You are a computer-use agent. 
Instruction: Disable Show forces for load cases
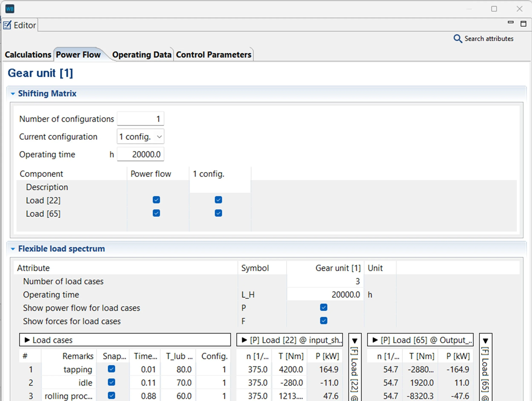point(323,321)
